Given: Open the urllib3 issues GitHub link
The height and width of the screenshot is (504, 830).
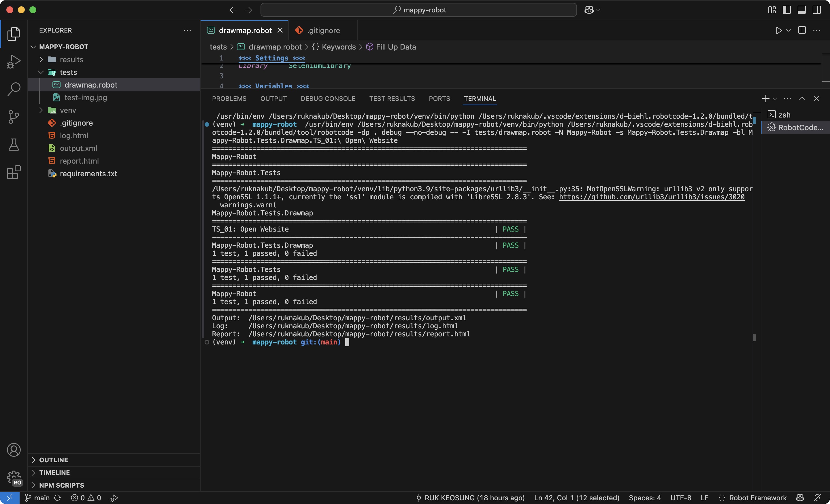Looking at the screenshot, I should pos(652,197).
